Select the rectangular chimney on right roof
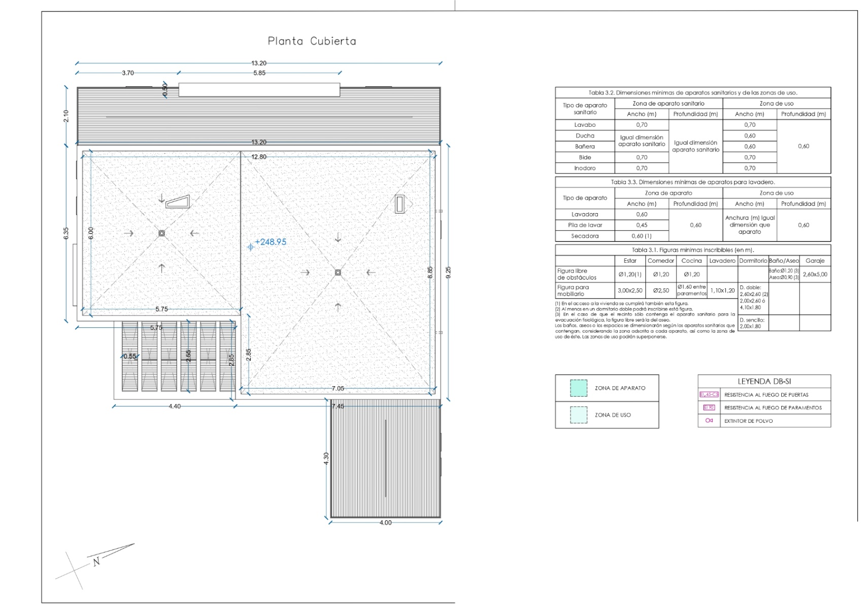Viewport: 868px width, 613px height. pos(400,203)
